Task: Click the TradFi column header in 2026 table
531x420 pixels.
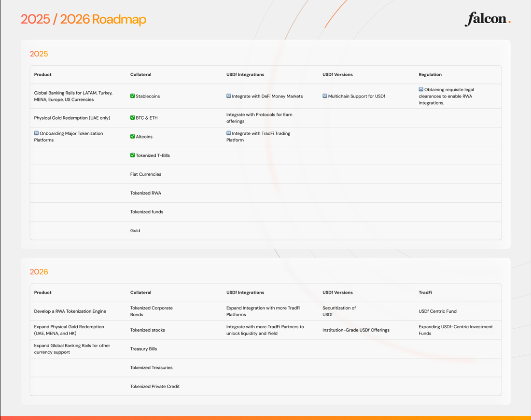Action: click(x=425, y=293)
